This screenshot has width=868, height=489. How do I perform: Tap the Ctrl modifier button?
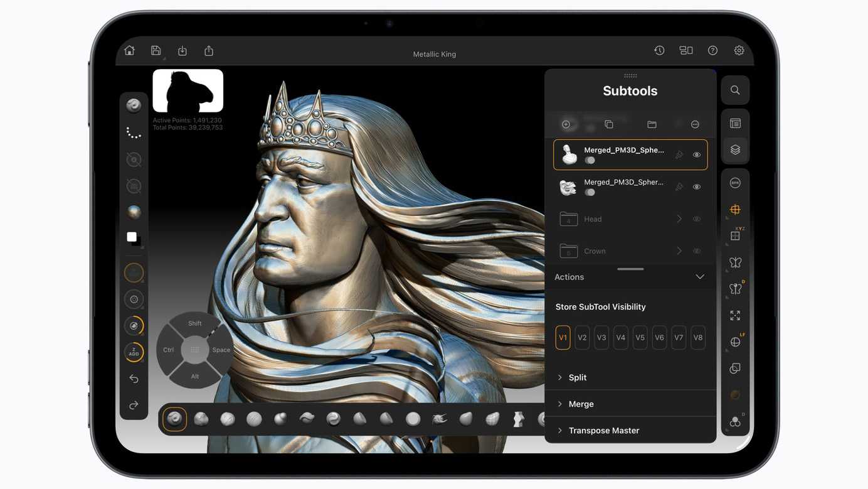click(x=168, y=350)
